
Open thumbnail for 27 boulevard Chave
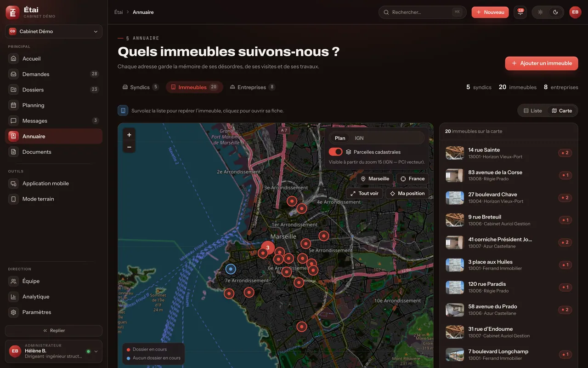click(455, 198)
